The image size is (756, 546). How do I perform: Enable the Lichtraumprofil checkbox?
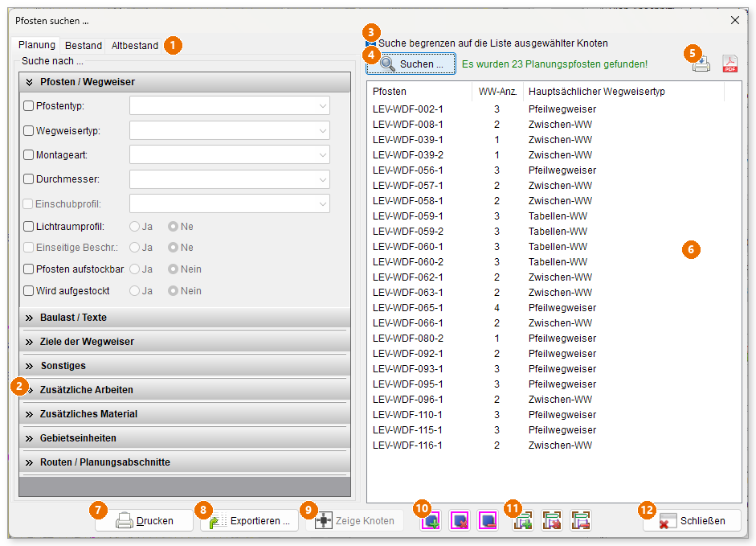28,227
